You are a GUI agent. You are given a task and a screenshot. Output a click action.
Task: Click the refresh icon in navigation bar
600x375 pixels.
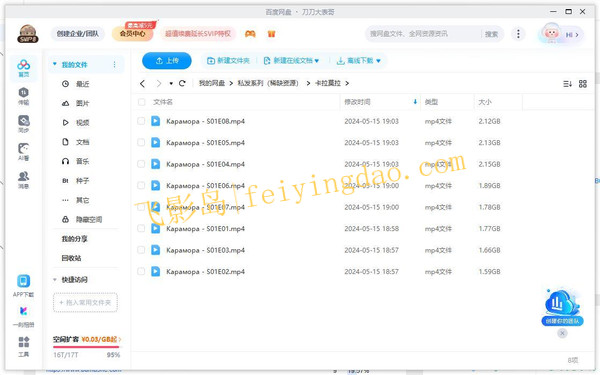point(182,83)
